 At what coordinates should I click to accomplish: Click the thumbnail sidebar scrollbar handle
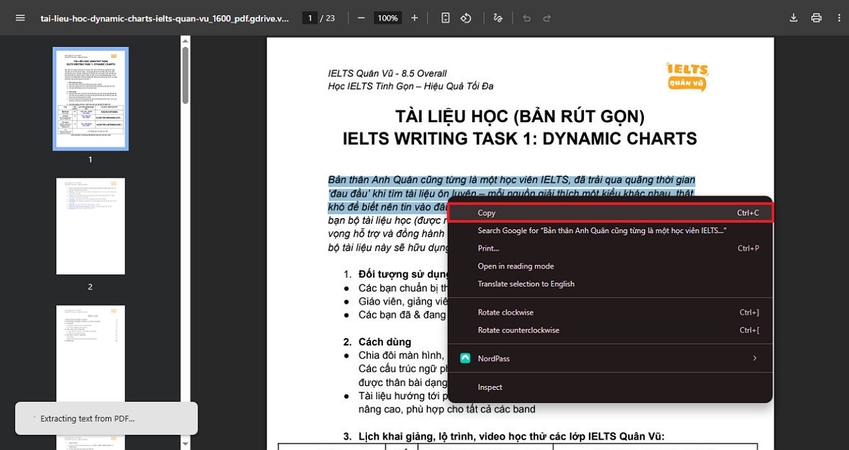[x=185, y=75]
